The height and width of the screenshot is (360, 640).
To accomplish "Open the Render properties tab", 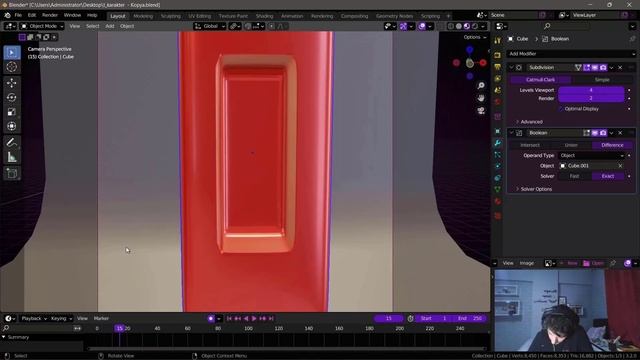I will 498,55.
